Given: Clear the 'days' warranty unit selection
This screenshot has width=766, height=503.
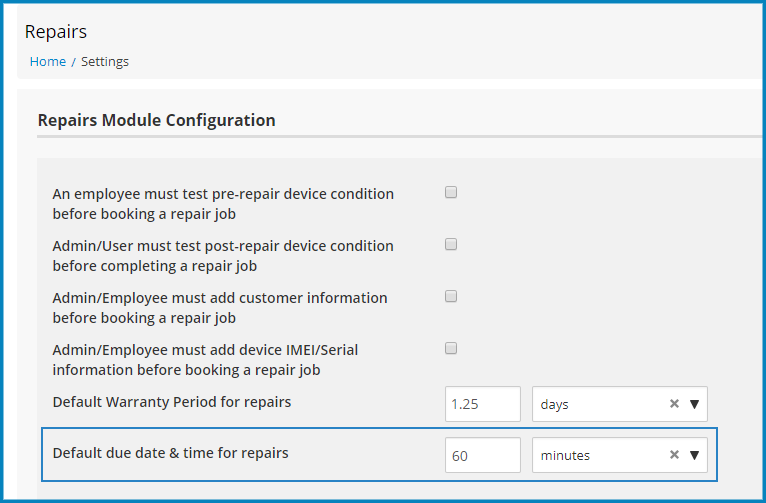Looking at the screenshot, I should [x=674, y=404].
